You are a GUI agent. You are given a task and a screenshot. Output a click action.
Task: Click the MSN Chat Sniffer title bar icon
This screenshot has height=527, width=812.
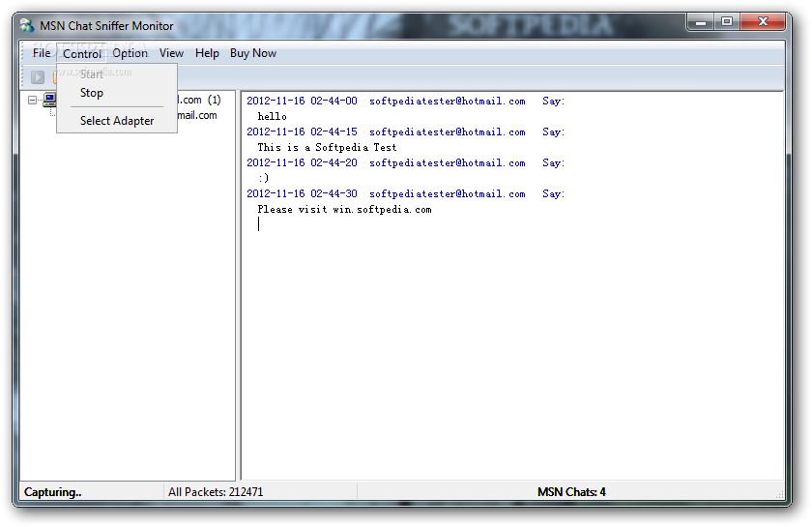pos(27,25)
